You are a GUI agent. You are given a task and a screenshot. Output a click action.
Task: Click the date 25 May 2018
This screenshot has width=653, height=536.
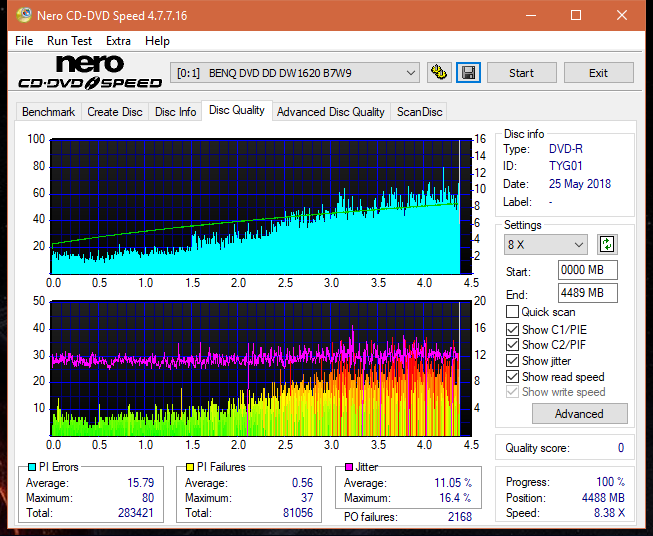(580, 184)
